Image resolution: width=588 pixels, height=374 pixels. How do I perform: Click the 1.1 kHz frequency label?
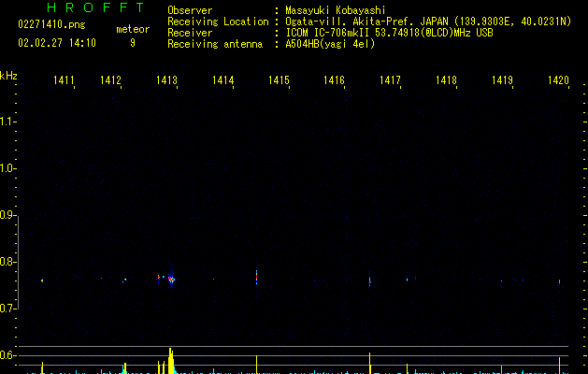[x=7, y=122]
